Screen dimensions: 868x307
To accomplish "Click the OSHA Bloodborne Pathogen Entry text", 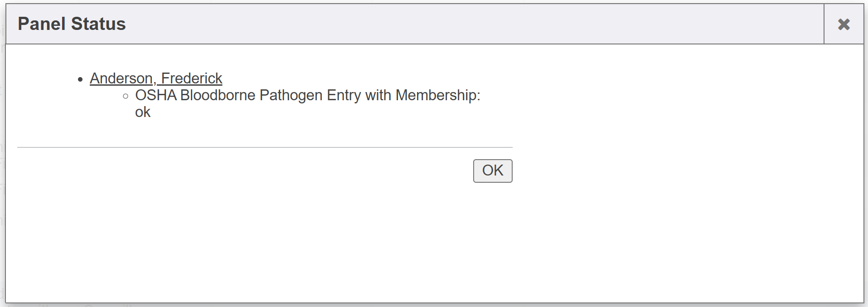I will (x=307, y=95).
